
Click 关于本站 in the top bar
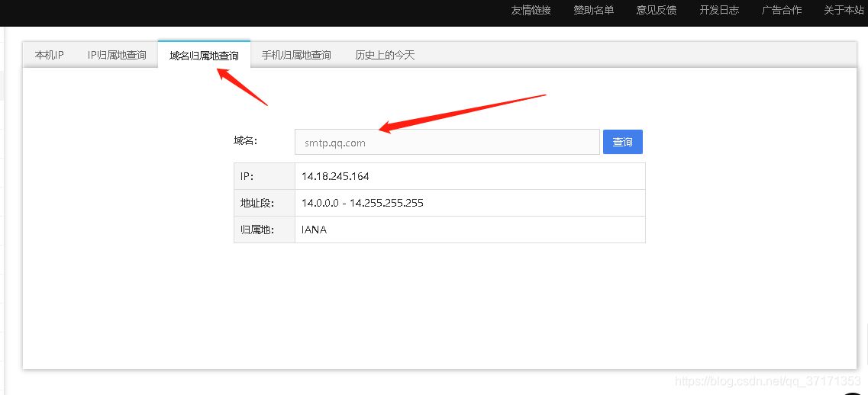(844, 10)
